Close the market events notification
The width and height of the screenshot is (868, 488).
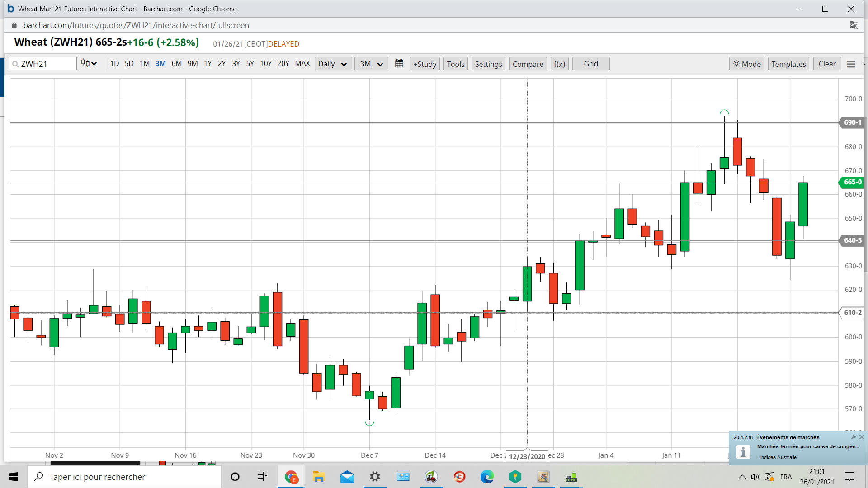(x=862, y=437)
